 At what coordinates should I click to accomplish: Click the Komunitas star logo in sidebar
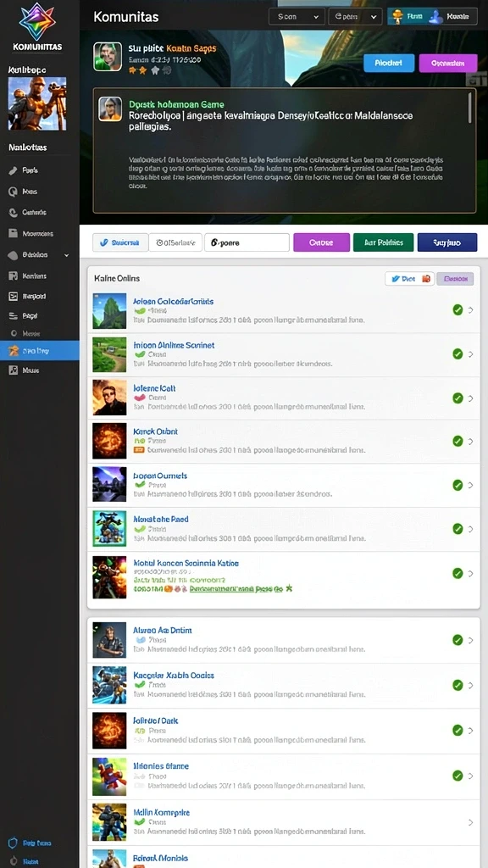37,21
